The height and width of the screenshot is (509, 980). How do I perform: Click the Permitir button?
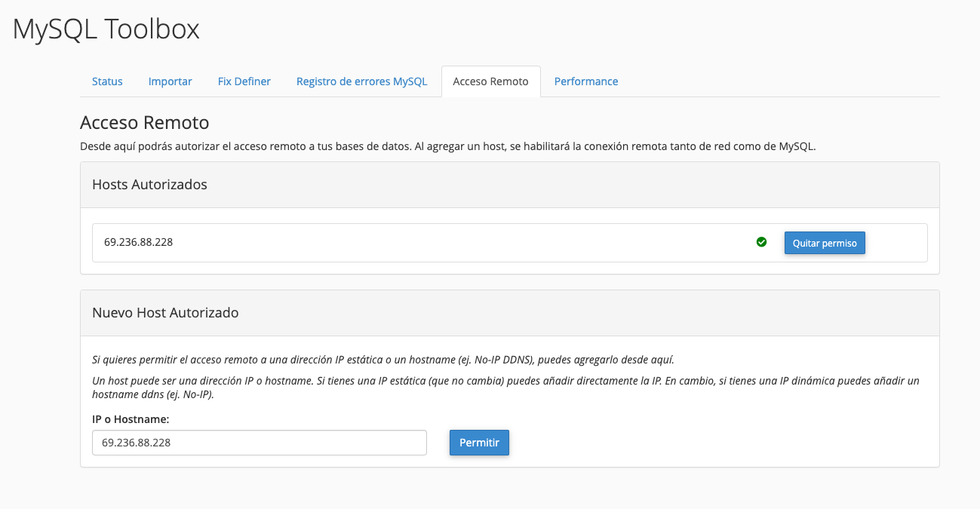point(479,443)
